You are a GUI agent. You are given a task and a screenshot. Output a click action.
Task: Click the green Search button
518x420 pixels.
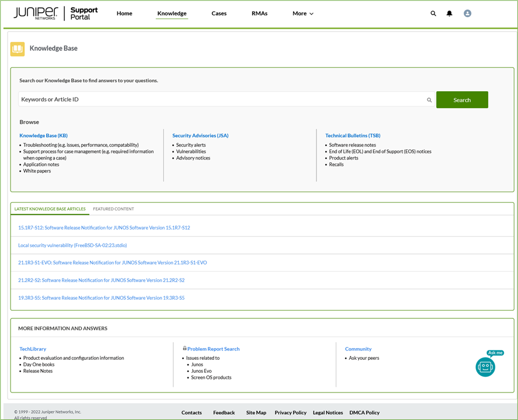[462, 99]
